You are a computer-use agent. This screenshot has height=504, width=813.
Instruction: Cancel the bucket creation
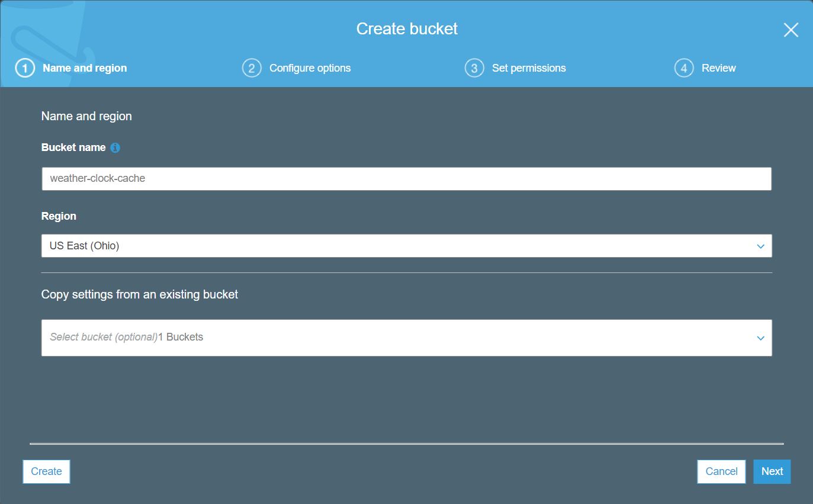(721, 471)
